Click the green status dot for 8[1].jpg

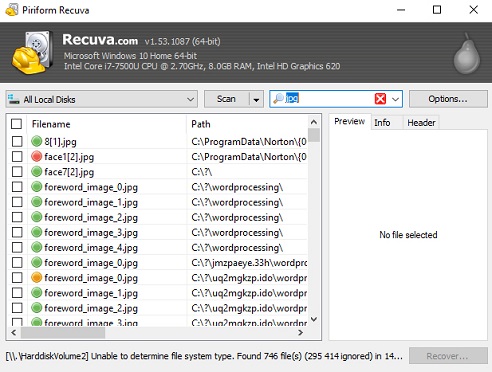[x=36, y=141]
